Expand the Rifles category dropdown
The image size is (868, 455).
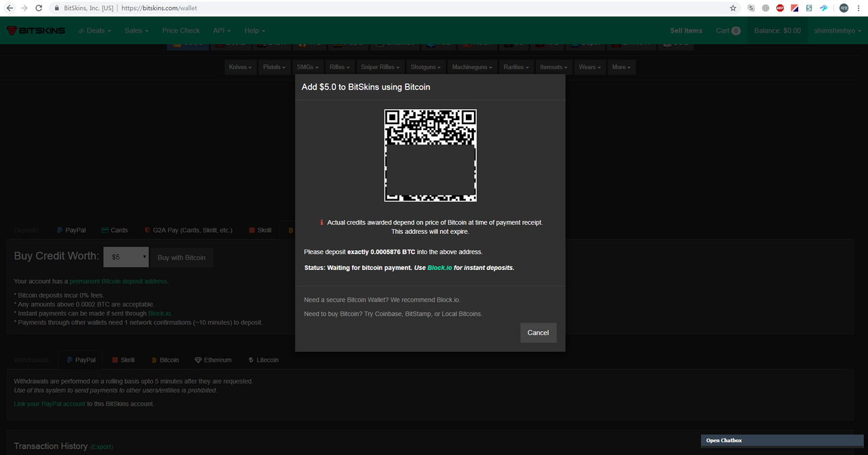coord(340,67)
